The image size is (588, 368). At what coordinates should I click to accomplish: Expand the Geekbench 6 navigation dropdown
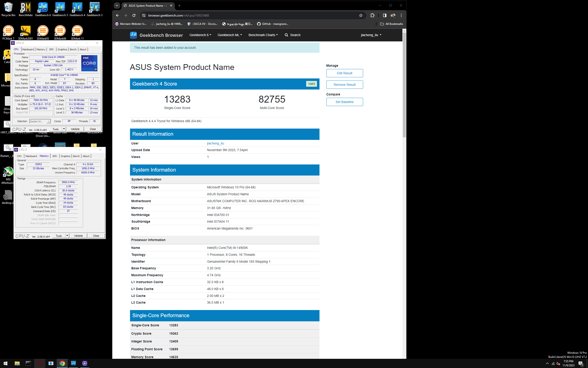200,35
